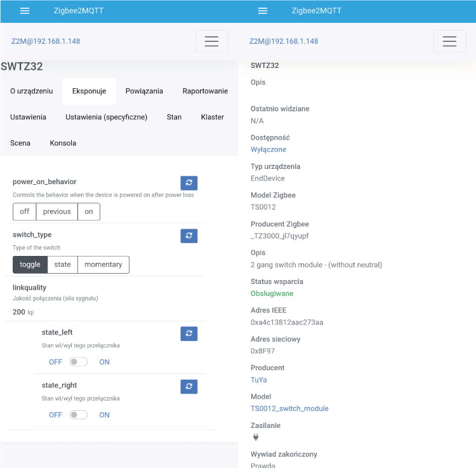Open hamburger menu in right blue header
Viewport: 476px width, 468px height.
(x=263, y=11)
